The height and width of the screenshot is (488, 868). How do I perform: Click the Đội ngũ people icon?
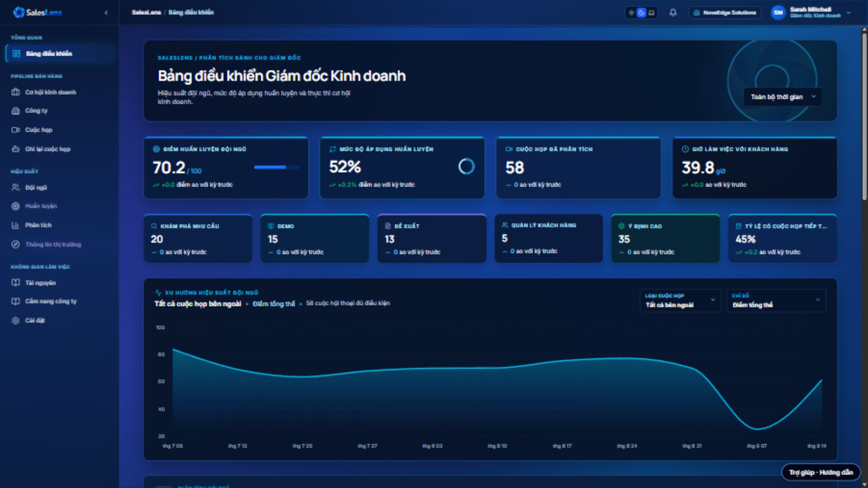[15, 188]
